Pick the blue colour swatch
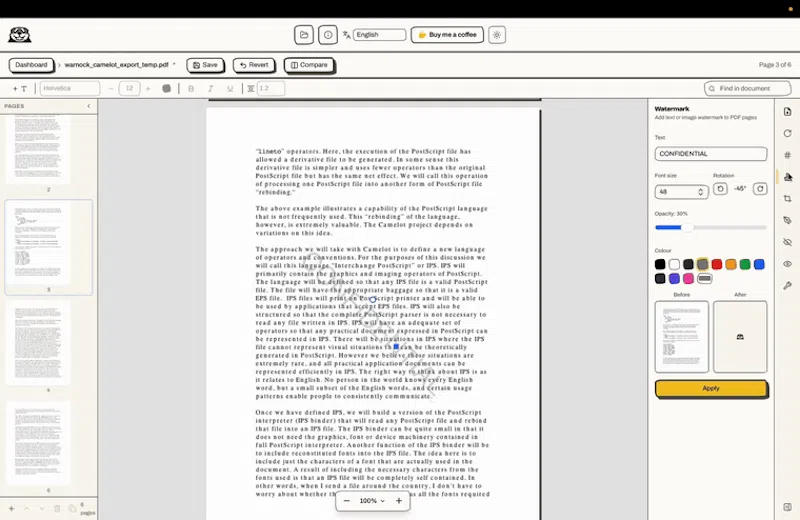The image size is (800, 520). pos(759,264)
